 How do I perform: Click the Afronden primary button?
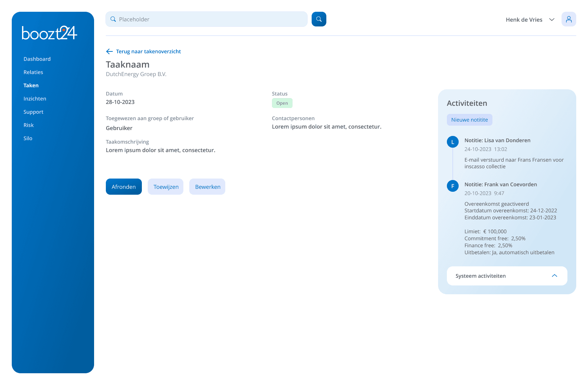[x=123, y=187]
